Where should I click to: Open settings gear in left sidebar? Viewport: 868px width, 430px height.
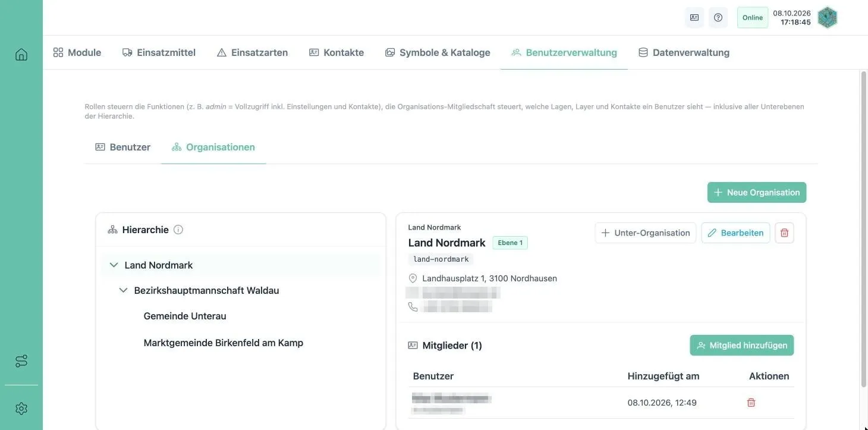[21, 409]
